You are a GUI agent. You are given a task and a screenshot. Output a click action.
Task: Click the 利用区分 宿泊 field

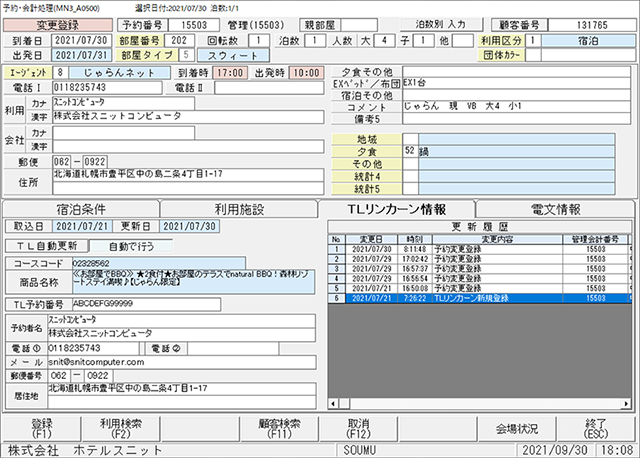pos(588,40)
